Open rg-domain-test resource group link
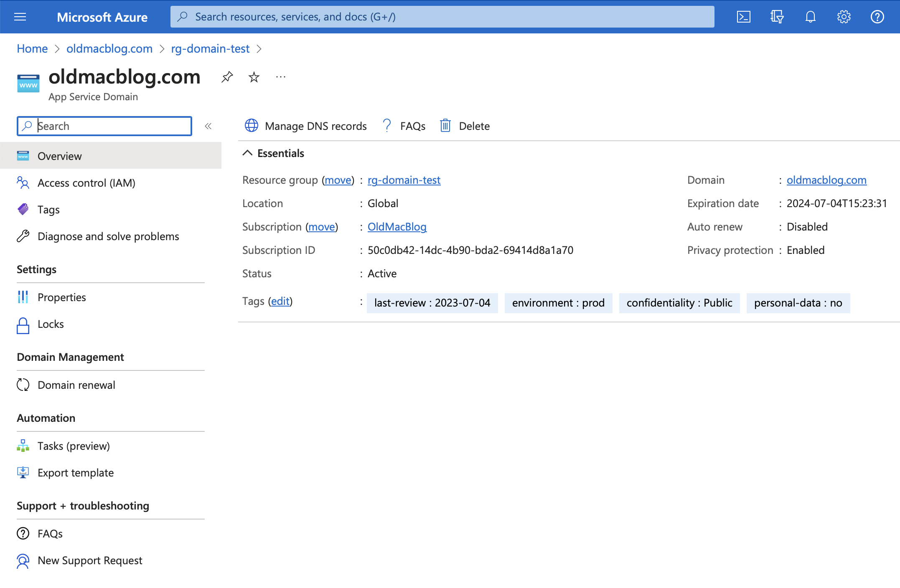Viewport: 900px width, 588px height. pos(404,180)
